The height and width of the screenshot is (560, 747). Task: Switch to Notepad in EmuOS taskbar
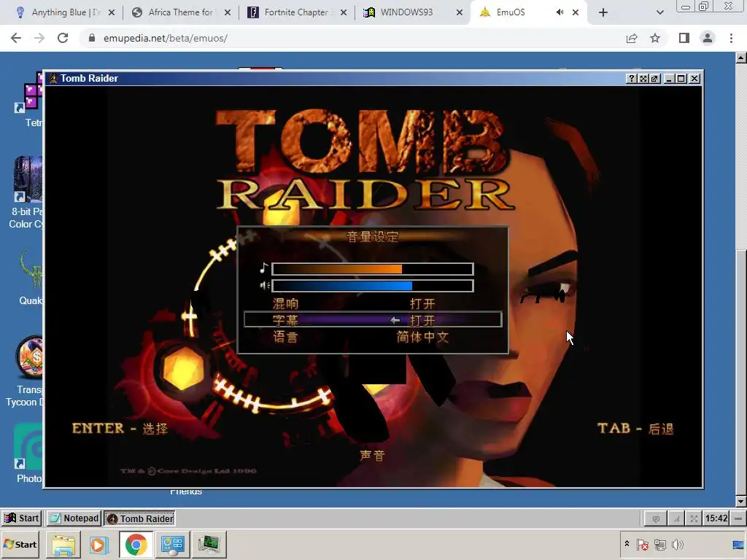pyautogui.click(x=74, y=518)
